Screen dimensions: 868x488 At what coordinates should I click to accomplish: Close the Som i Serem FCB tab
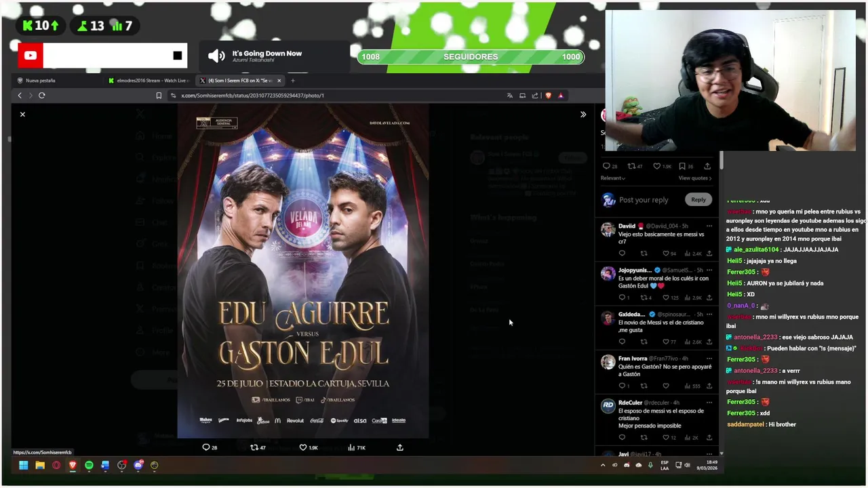(x=279, y=81)
